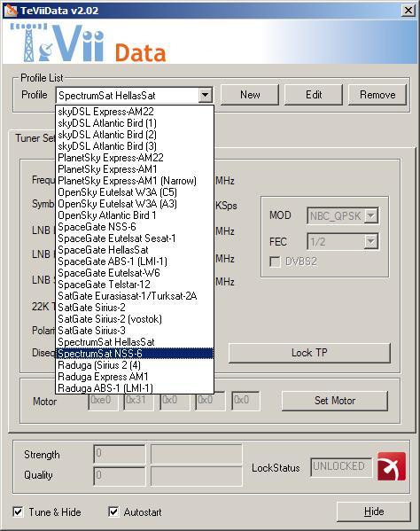Select SpaceGate Eutelsat-W6 profile
The height and width of the screenshot is (531, 420).
(x=135, y=273)
